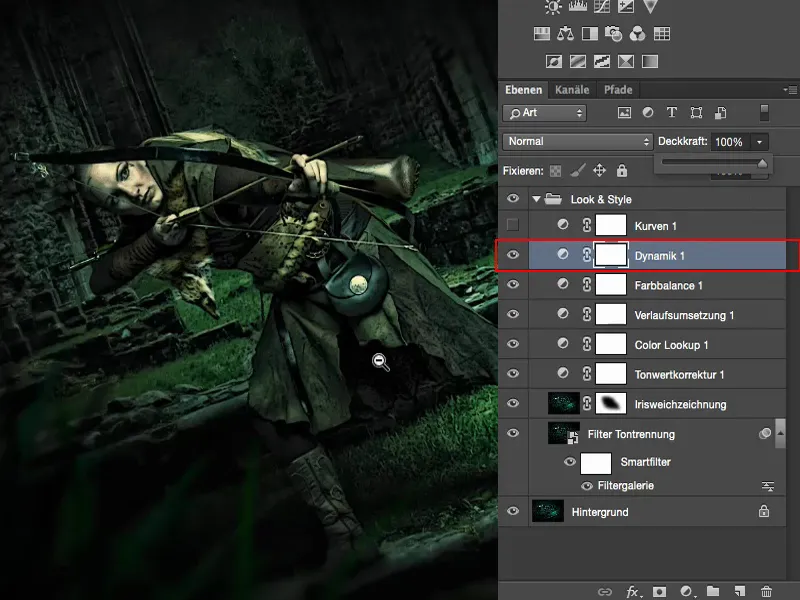This screenshot has width=800, height=600.
Task: Toggle visibility of Farbbalance 1 layer
Action: (513, 285)
